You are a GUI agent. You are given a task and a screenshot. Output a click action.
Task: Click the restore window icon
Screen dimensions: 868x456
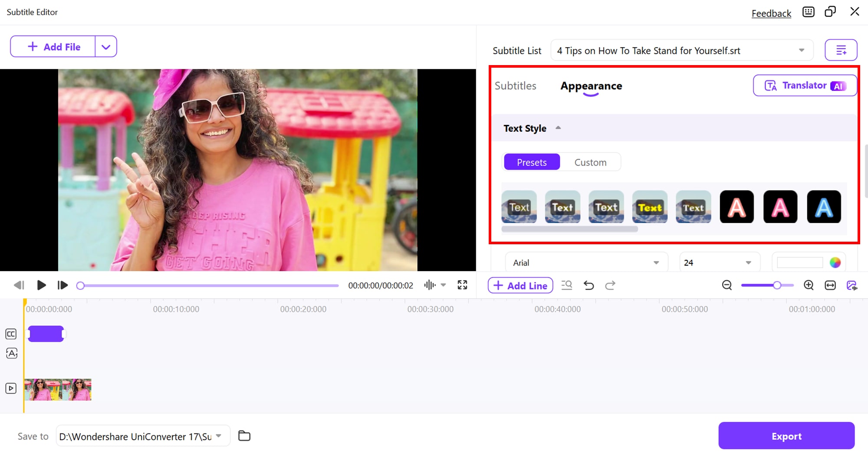(x=830, y=12)
